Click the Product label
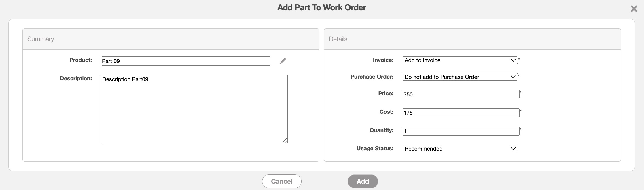 tap(80, 60)
